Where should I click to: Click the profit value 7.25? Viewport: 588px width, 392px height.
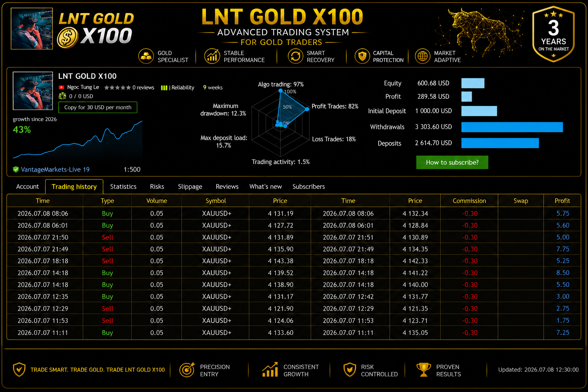(563, 333)
